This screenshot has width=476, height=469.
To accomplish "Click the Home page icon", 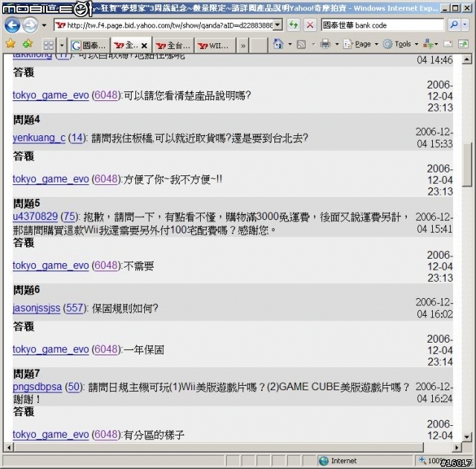I will (277, 45).
